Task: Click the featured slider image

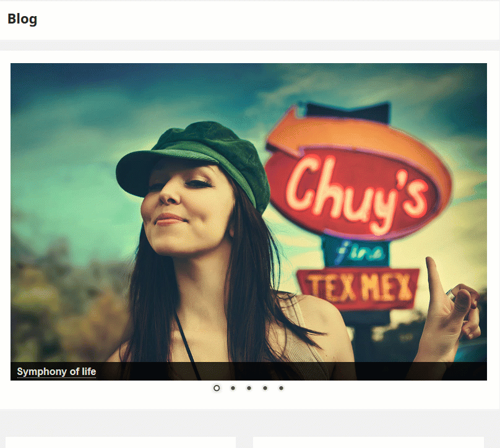Action: click(249, 222)
